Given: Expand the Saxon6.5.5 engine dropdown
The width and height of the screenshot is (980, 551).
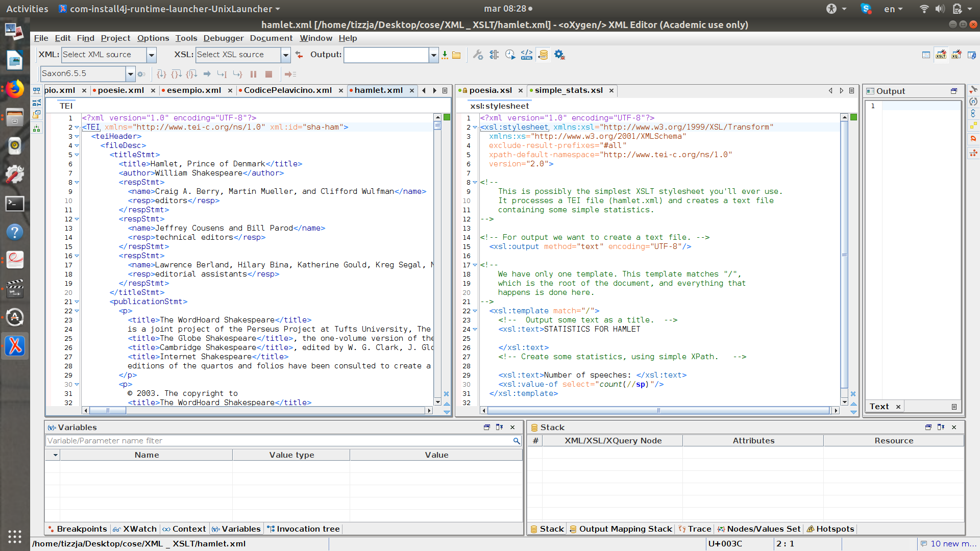Looking at the screenshot, I should (130, 74).
